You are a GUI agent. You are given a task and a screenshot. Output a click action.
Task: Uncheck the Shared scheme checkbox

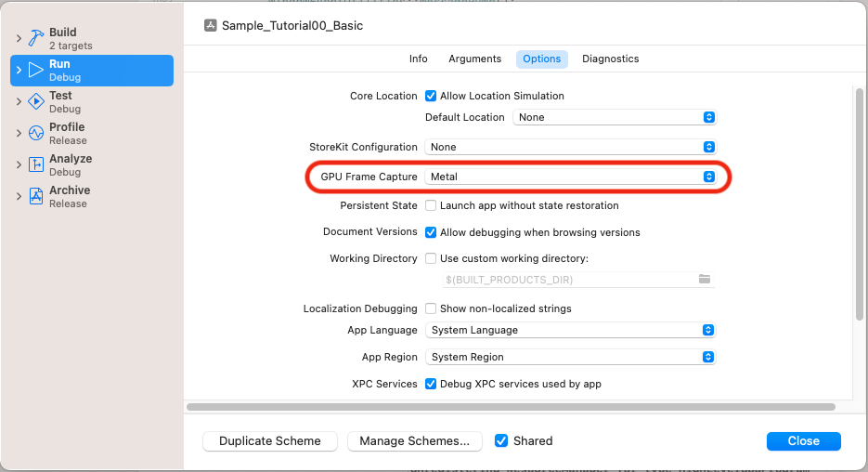pyautogui.click(x=501, y=441)
